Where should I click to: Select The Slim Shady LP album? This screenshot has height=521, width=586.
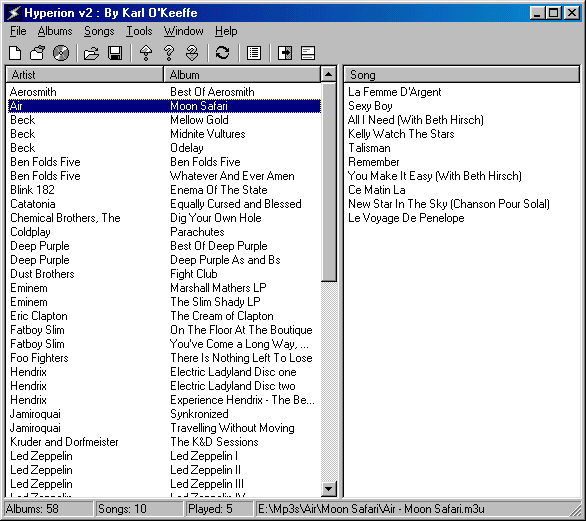point(164,302)
